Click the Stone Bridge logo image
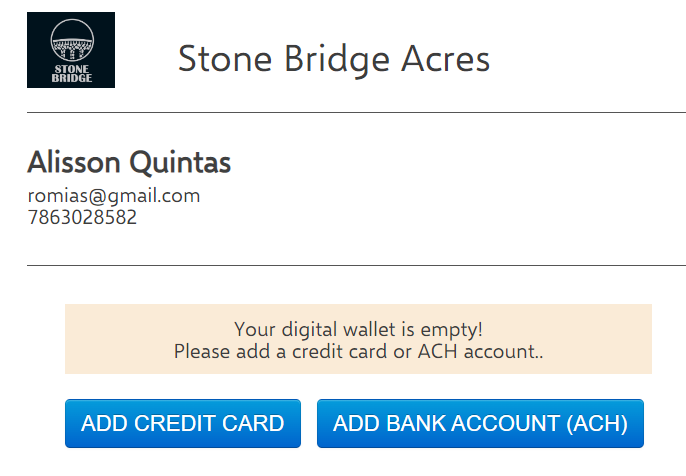Screen dimensions: 686x476 [x=71, y=50]
